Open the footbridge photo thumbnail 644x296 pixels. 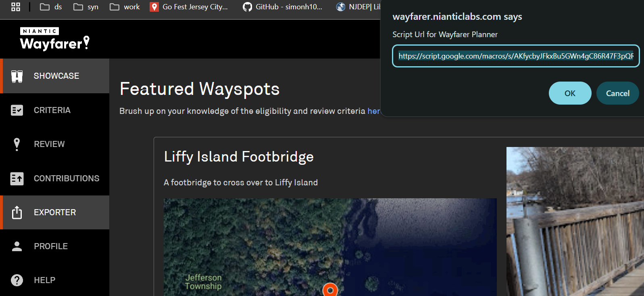click(575, 222)
